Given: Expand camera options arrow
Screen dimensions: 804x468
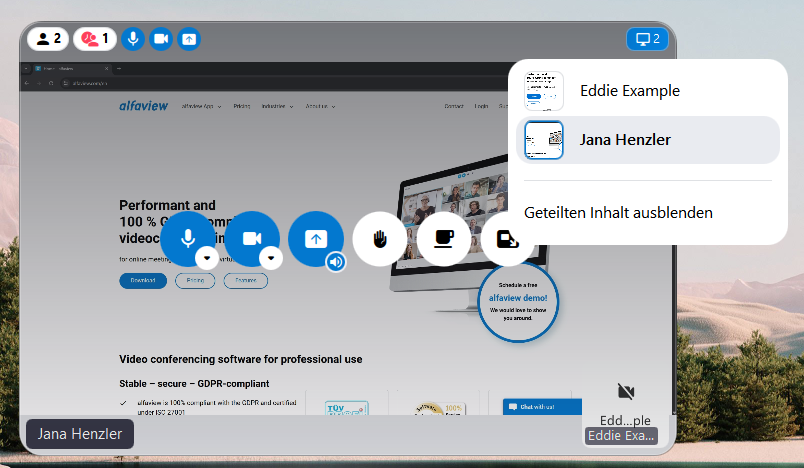Looking at the screenshot, I should tap(271, 258).
